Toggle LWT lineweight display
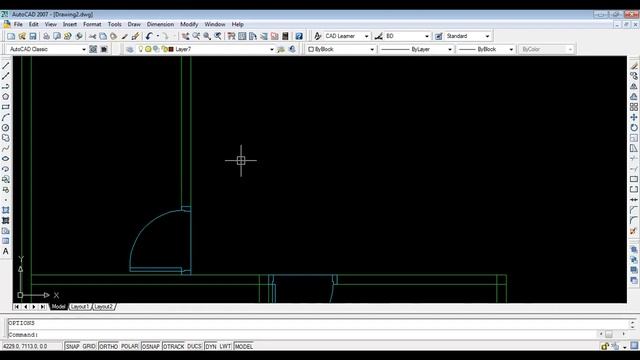The height and width of the screenshot is (360, 640). (x=225, y=346)
